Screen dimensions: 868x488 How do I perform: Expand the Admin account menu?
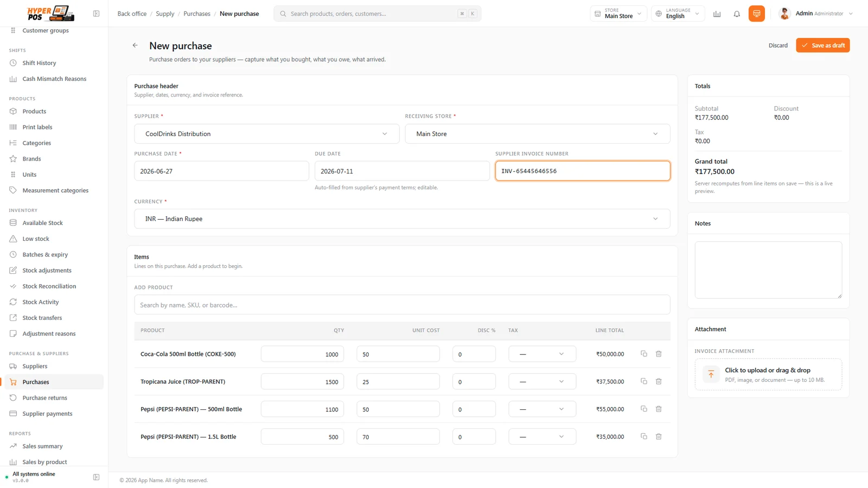click(x=816, y=14)
